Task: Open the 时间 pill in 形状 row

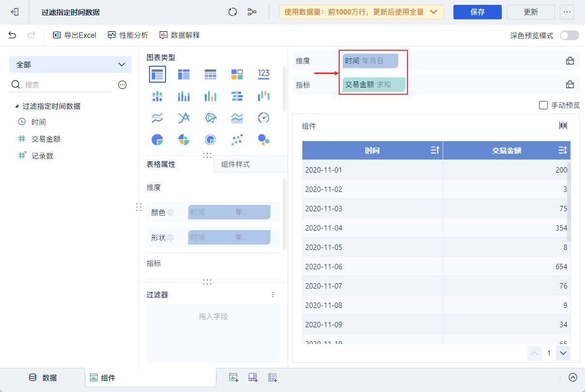Action: [x=229, y=237]
